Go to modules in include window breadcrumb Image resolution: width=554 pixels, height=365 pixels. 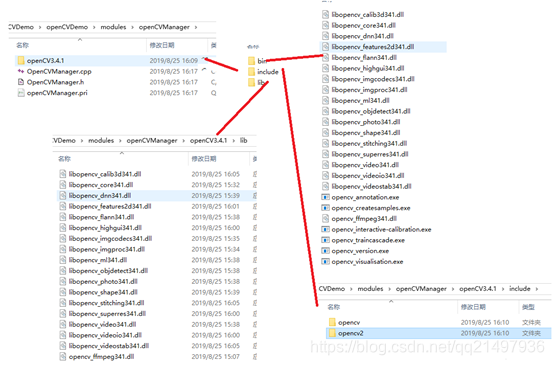pos(370,289)
